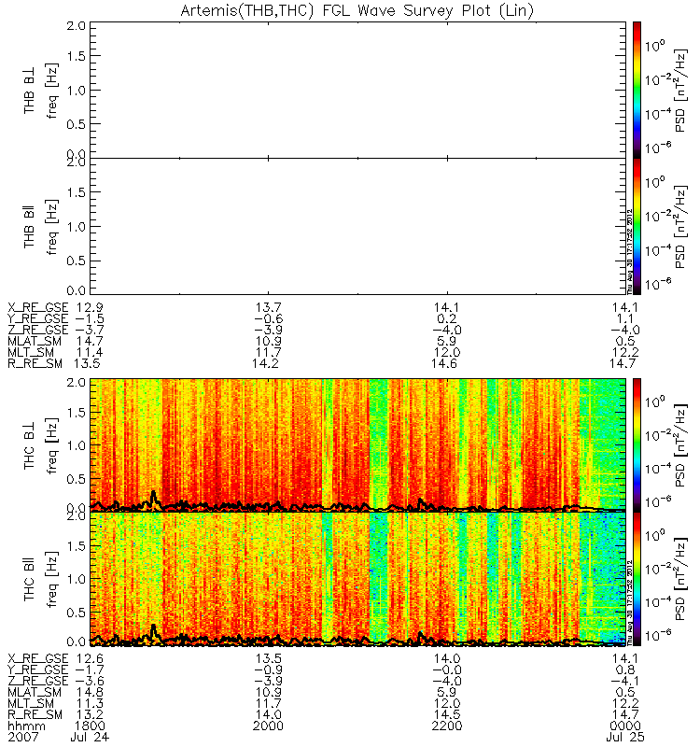700x747 pixels.
Task: Click the R_RE_SM value '14.6'
Action: (x=444, y=363)
